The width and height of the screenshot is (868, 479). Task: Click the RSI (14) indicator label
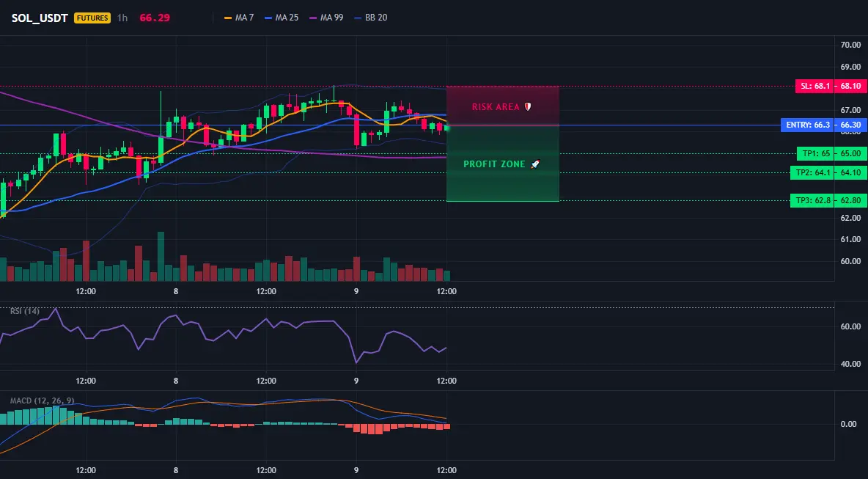[x=25, y=311]
